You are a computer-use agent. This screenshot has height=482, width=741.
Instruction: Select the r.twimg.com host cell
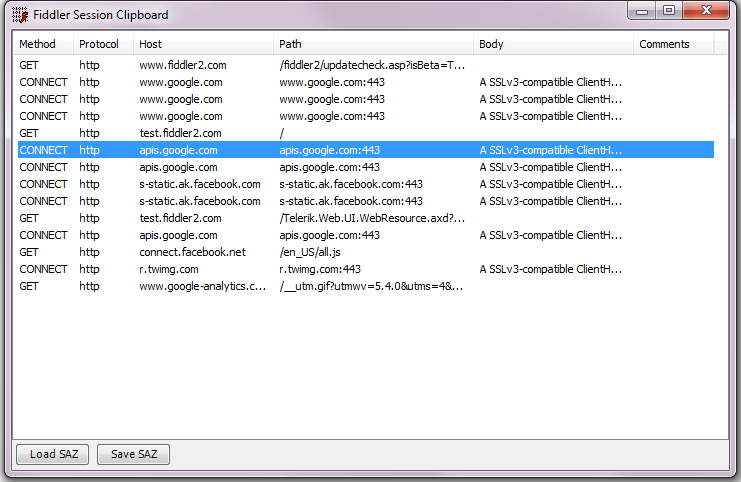[x=169, y=269]
